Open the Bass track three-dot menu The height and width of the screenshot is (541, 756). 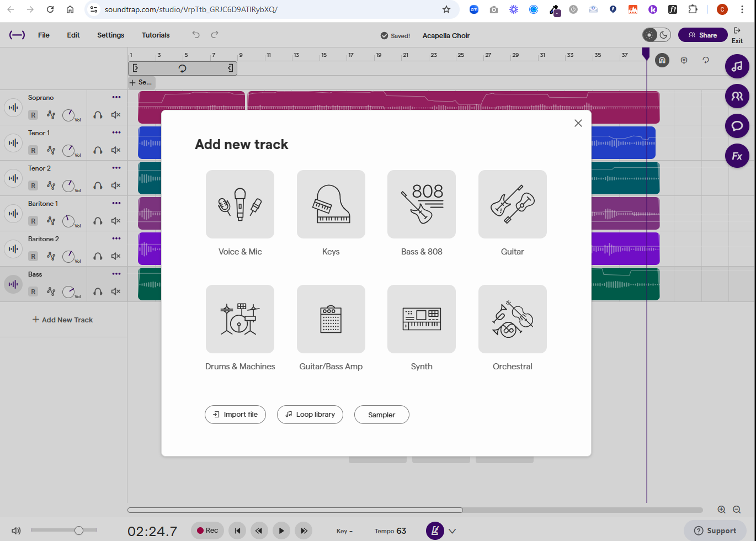116,274
